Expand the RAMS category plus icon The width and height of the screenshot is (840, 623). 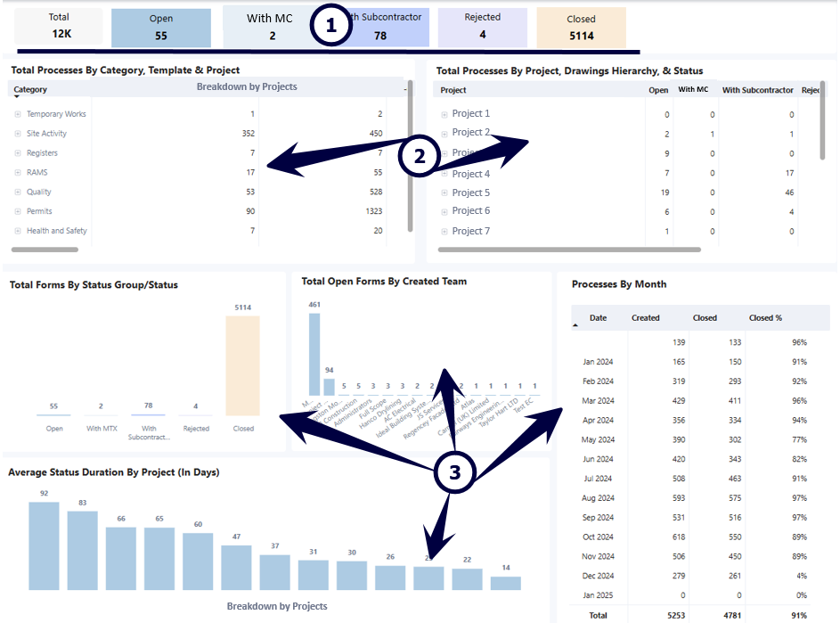[x=18, y=173]
